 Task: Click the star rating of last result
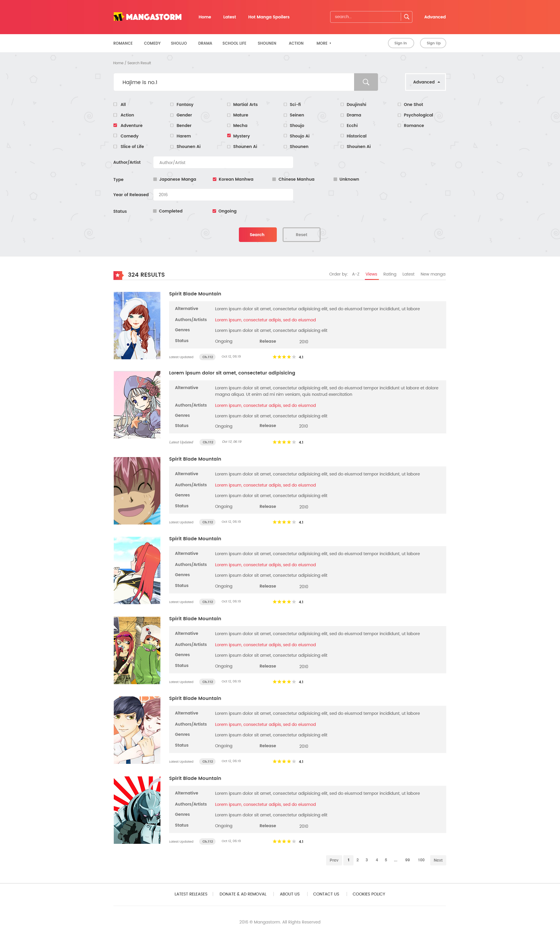284,841
